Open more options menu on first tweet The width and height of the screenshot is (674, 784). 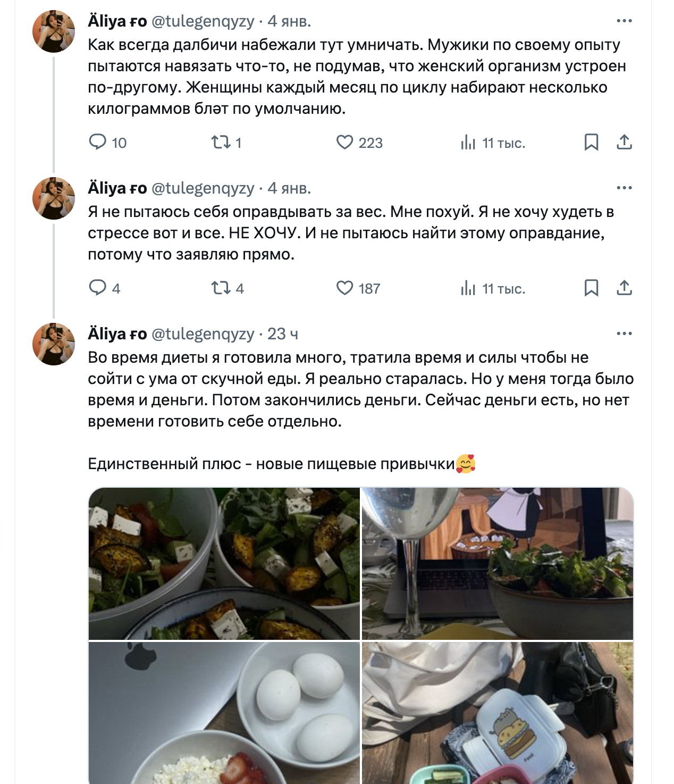pos(624,21)
